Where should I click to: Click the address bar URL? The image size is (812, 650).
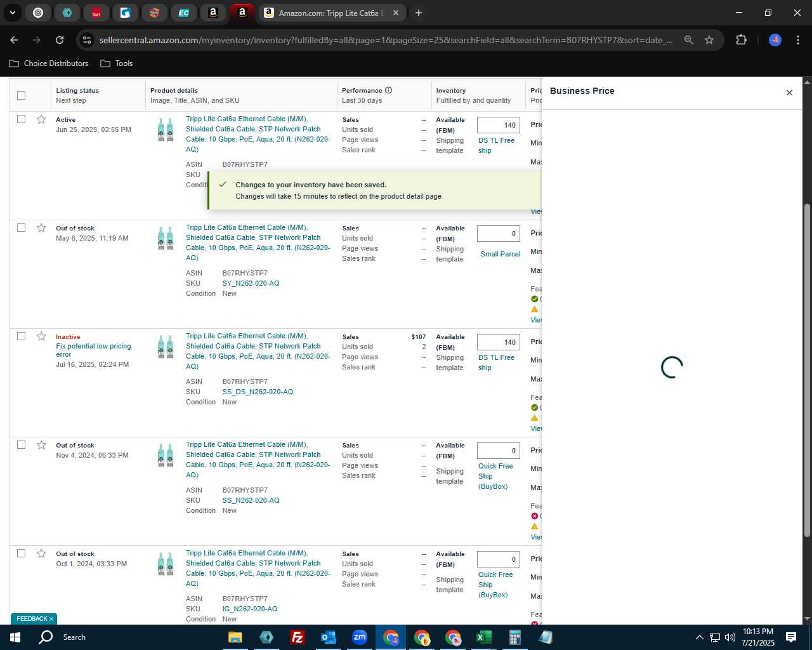pyautogui.click(x=386, y=40)
